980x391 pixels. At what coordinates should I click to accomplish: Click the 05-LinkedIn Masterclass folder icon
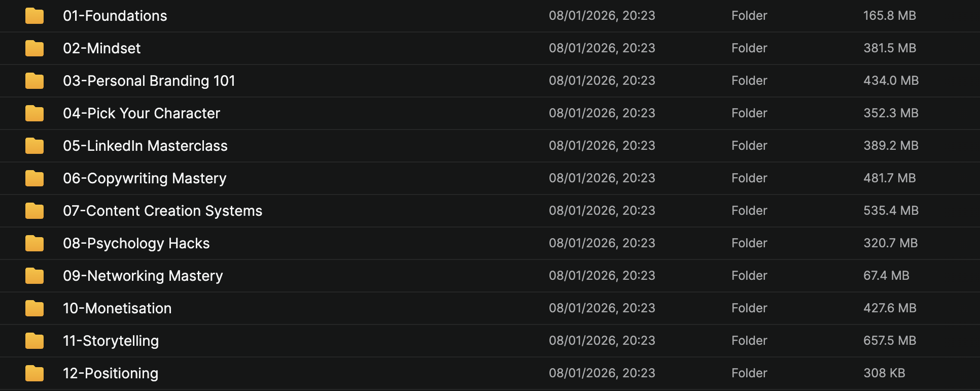tap(34, 146)
